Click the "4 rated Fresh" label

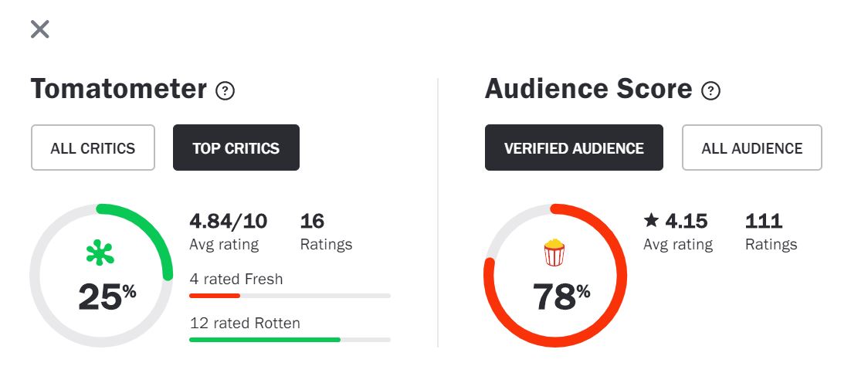tap(236, 279)
